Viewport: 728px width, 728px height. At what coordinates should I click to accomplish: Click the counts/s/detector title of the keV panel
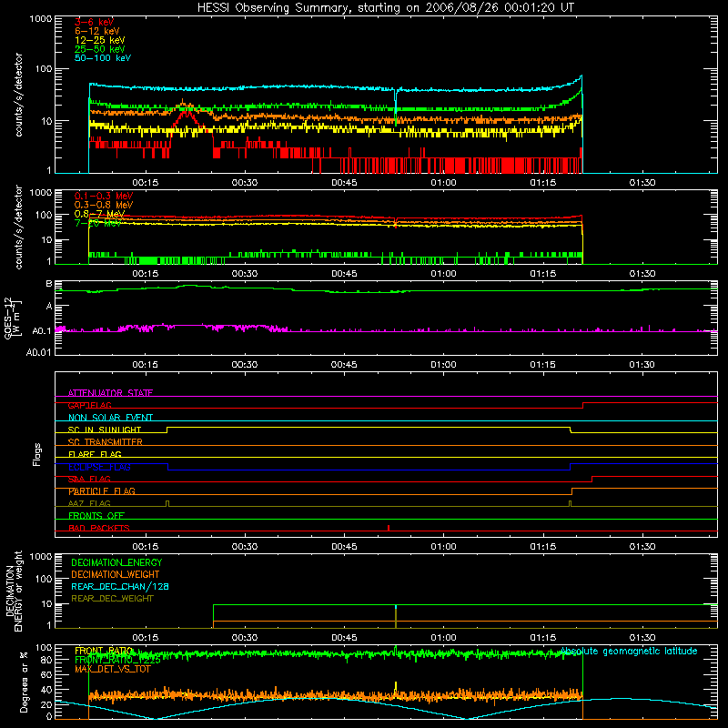coord(19,95)
